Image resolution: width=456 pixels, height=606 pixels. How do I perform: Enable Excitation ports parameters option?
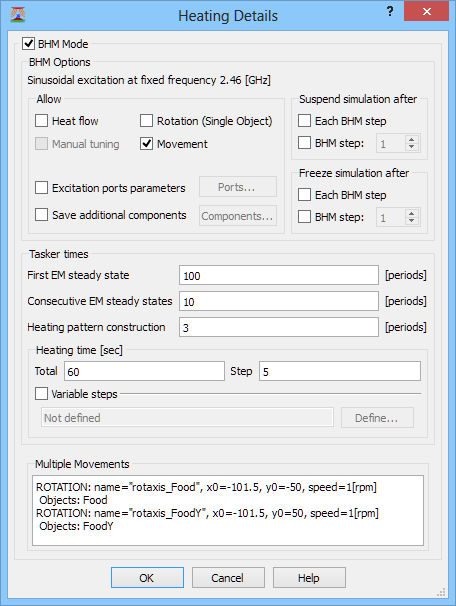[41, 188]
